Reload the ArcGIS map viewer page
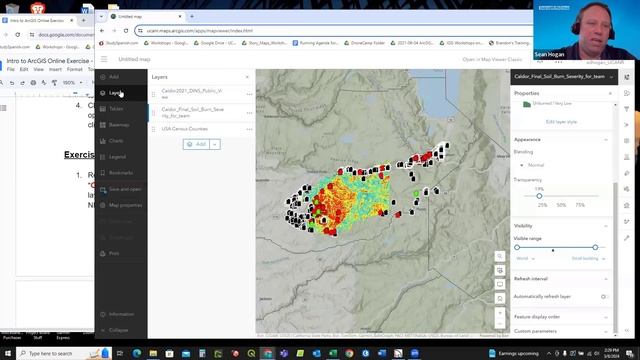640x360 pixels. pos(126,31)
